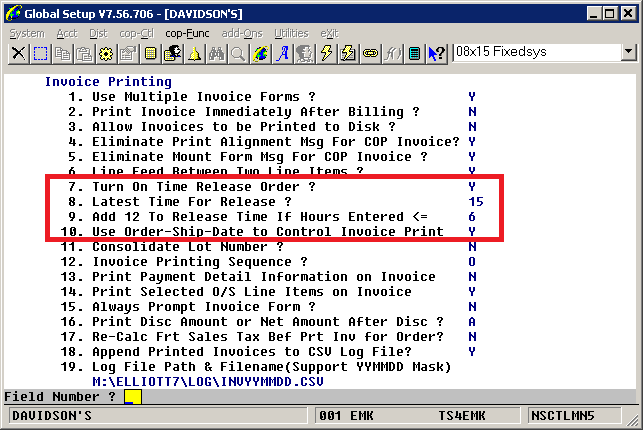The height and width of the screenshot is (430, 643).
Task: Click the lightning bolt with page icon
Action: click(349, 54)
